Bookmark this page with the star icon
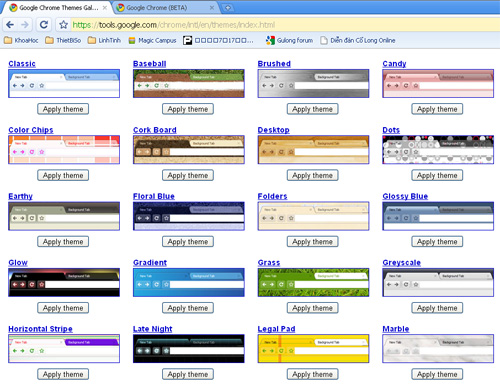The image size is (500, 389). pos(63,25)
